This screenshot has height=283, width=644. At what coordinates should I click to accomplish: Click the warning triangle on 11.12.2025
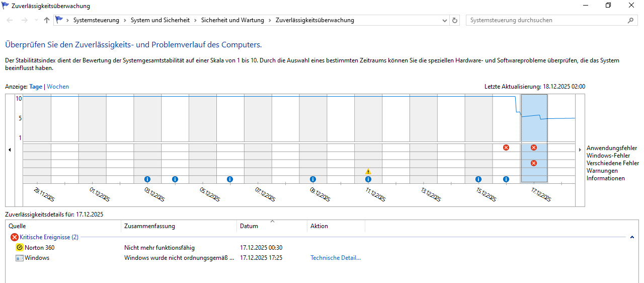pyautogui.click(x=368, y=171)
